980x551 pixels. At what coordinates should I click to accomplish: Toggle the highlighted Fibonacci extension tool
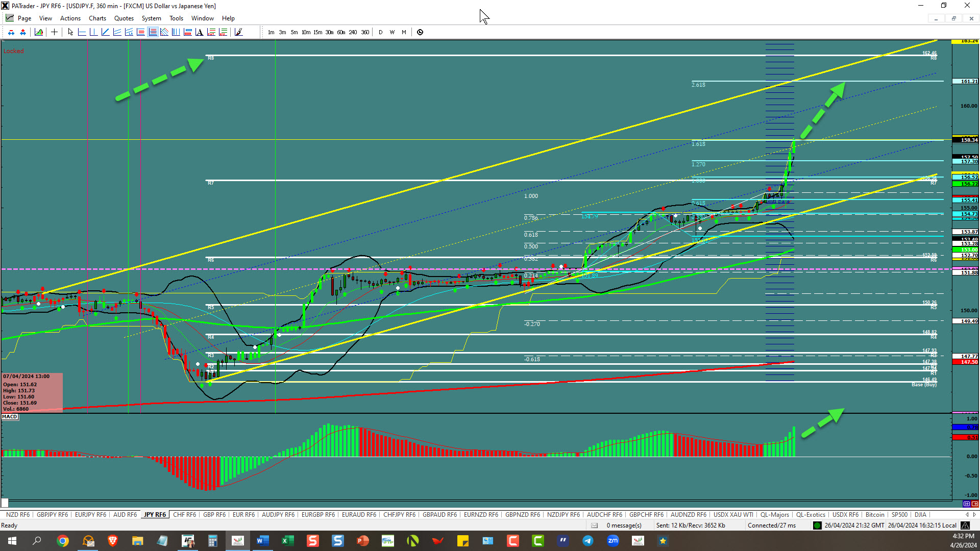[x=153, y=32]
